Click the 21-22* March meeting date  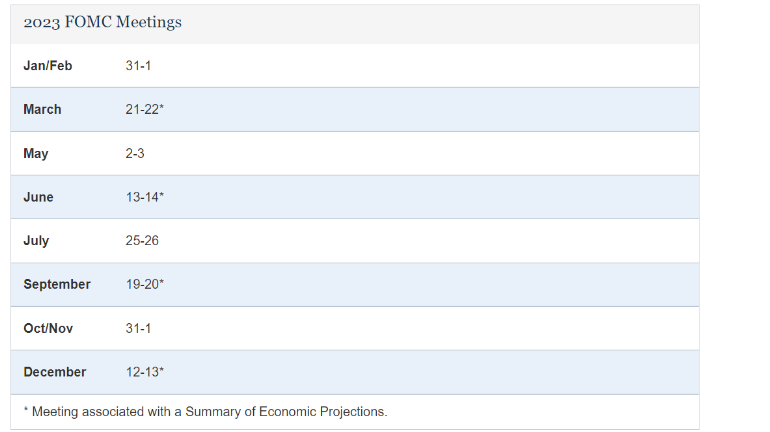pyautogui.click(x=145, y=109)
